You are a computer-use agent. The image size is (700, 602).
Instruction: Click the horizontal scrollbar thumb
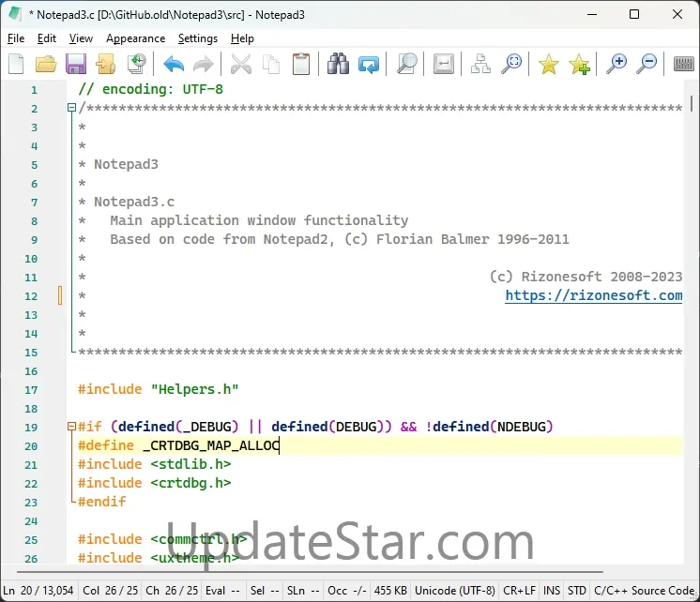[x=310, y=571]
